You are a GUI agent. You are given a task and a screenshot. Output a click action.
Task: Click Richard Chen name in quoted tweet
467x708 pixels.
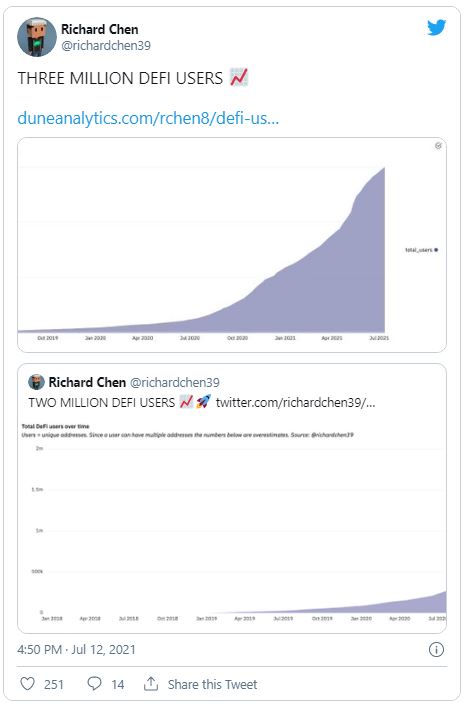[x=87, y=382]
